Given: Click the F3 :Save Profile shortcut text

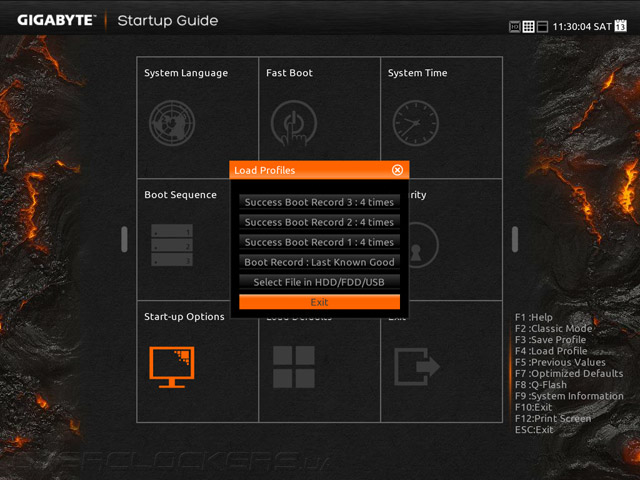Looking at the screenshot, I should pyautogui.click(x=550, y=340).
